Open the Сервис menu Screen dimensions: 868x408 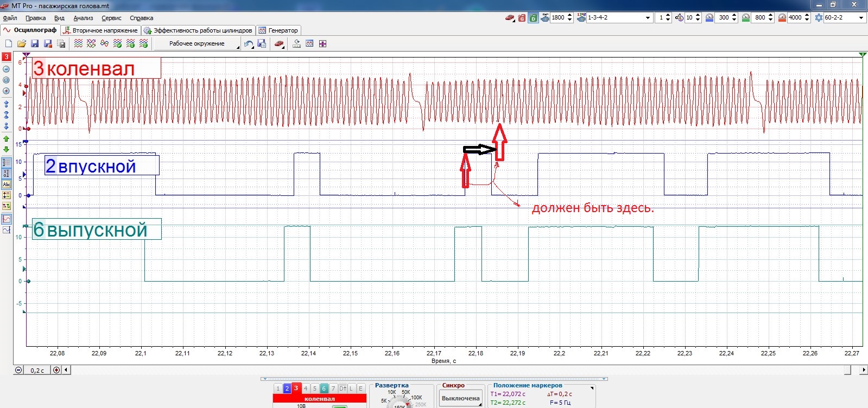click(111, 18)
